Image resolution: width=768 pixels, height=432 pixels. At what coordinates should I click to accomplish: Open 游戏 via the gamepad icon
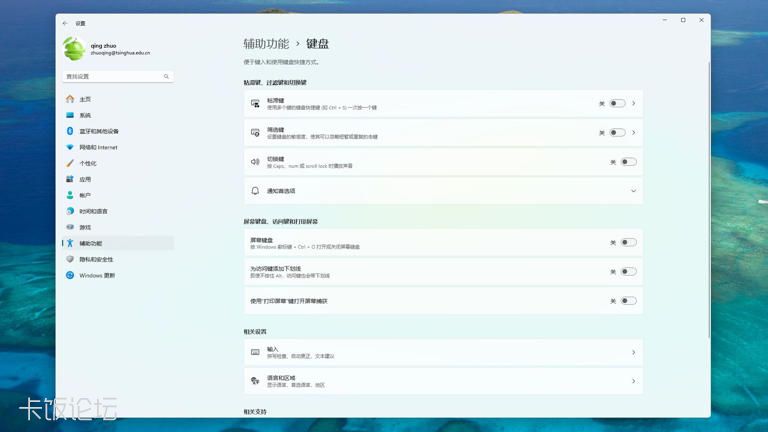70,227
